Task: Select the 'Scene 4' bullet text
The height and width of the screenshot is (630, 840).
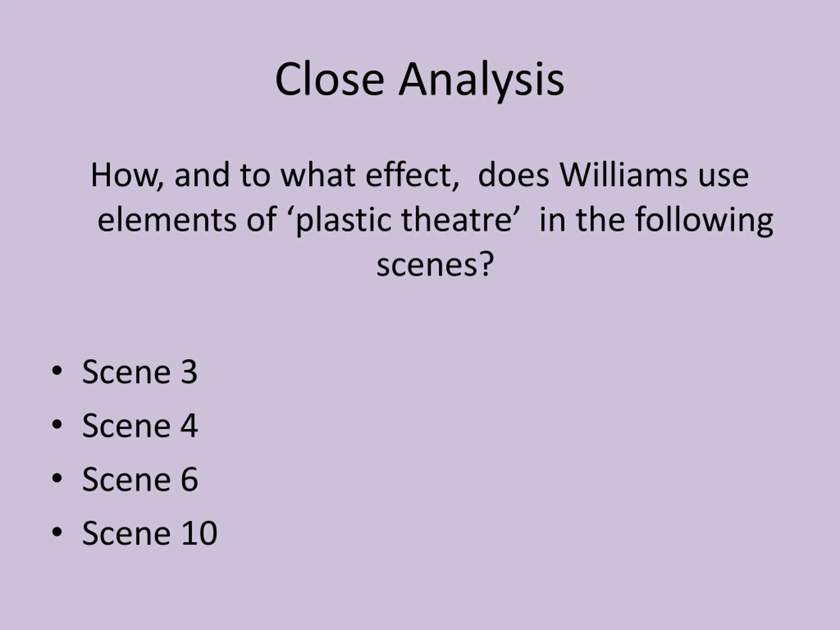Action: tap(139, 426)
